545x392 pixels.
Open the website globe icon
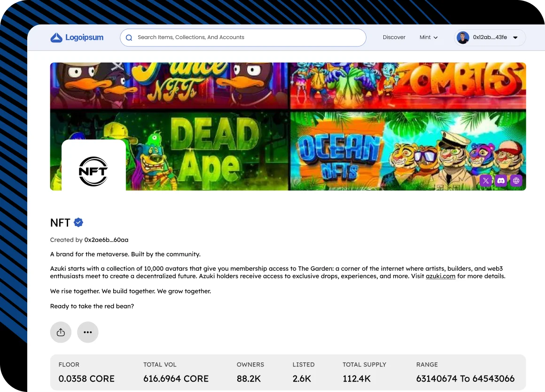coord(516,180)
